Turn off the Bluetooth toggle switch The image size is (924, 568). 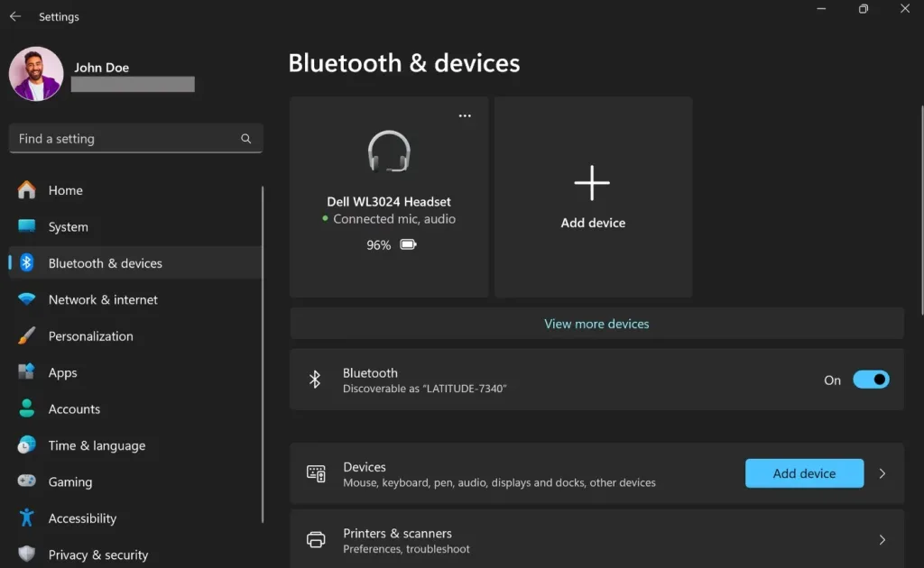tap(871, 380)
